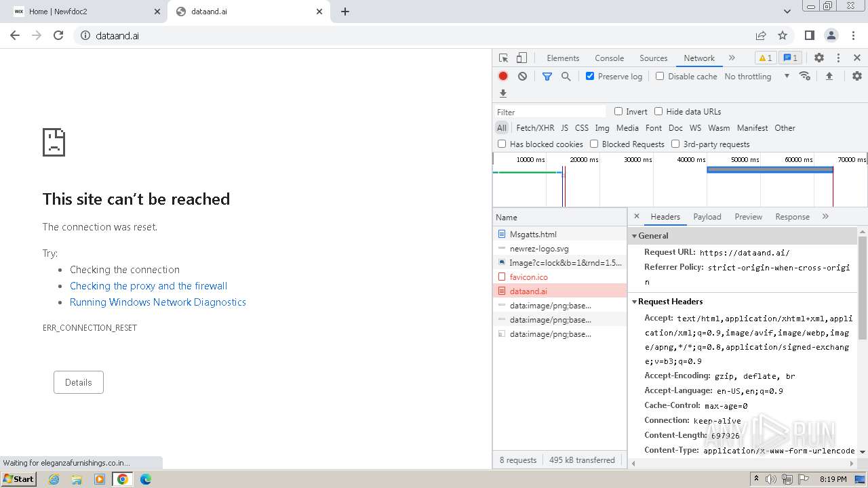Select the Msgatts.html request
Image resolution: width=868 pixels, height=488 pixels.
tap(560, 235)
